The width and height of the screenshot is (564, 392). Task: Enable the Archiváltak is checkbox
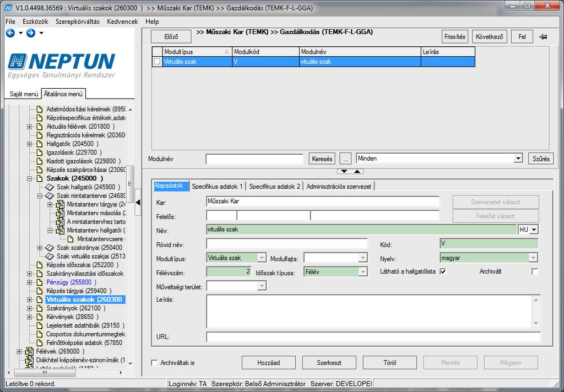pyautogui.click(x=154, y=363)
